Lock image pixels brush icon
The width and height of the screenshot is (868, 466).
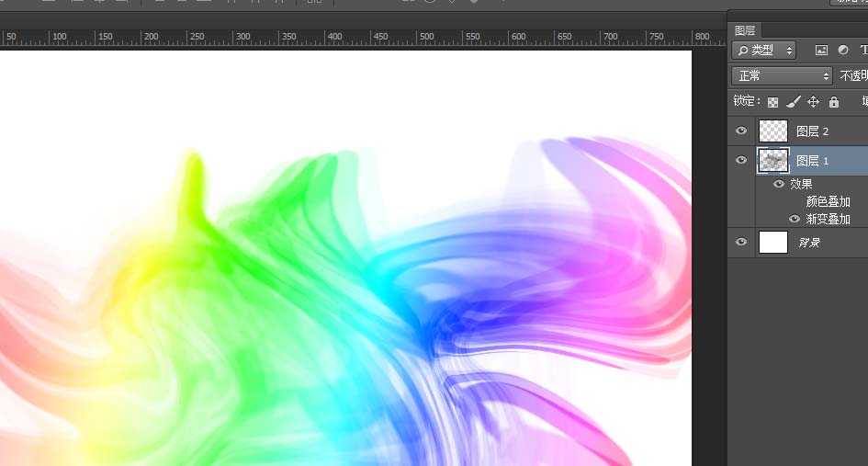click(x=794, y=102)
